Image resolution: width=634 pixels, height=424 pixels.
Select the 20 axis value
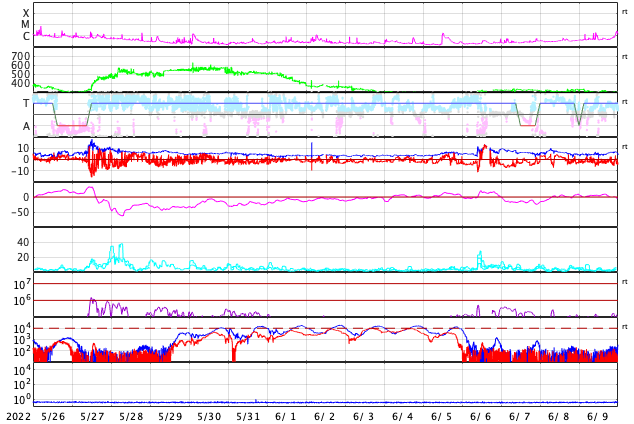23,257
